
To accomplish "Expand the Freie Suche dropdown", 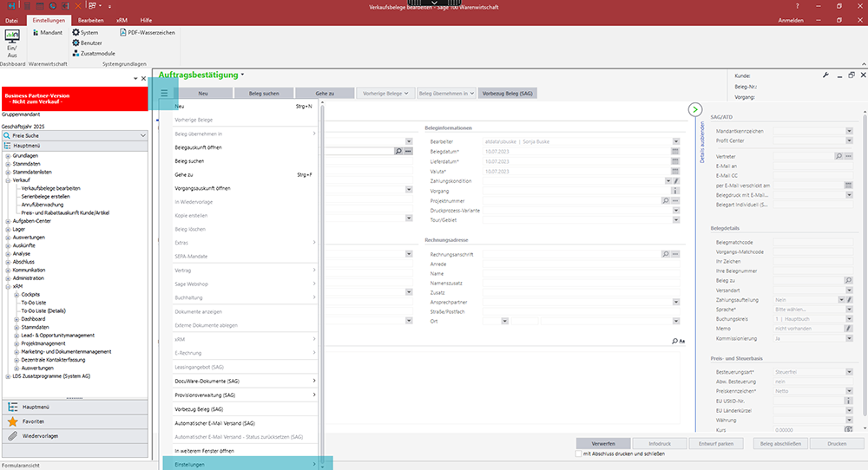I will point(143,136).
